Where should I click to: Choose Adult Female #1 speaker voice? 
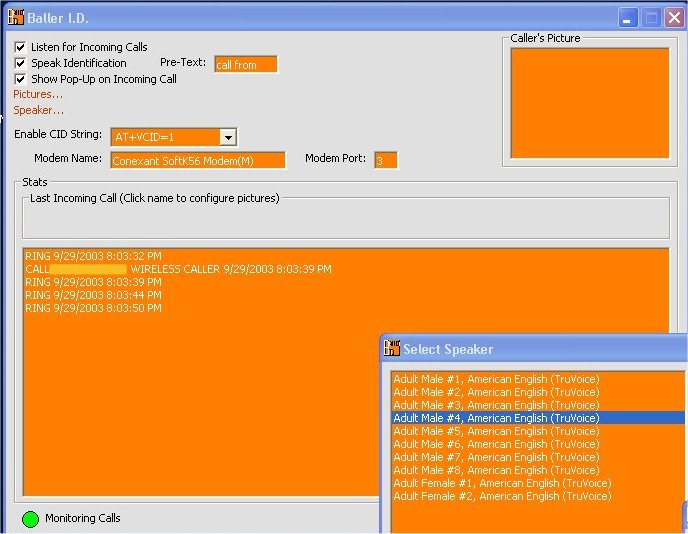[x=501, y=483]
